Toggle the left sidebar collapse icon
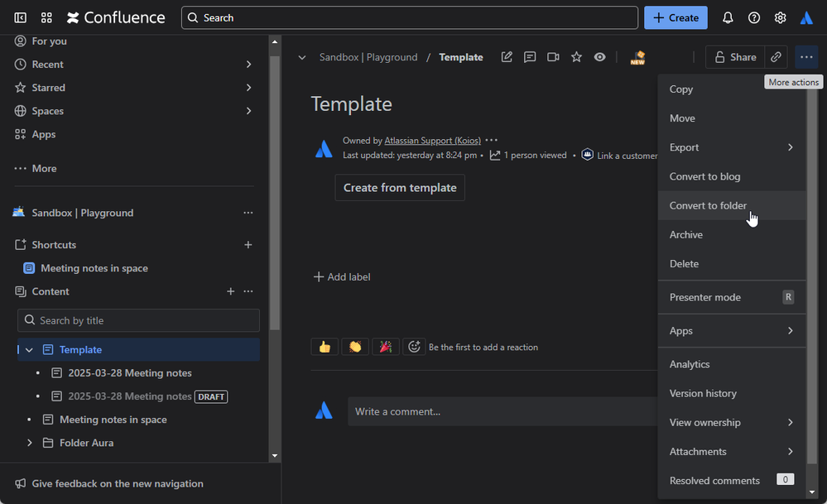Viewport: 827px width, 504px height. click(x=21, y=17)
